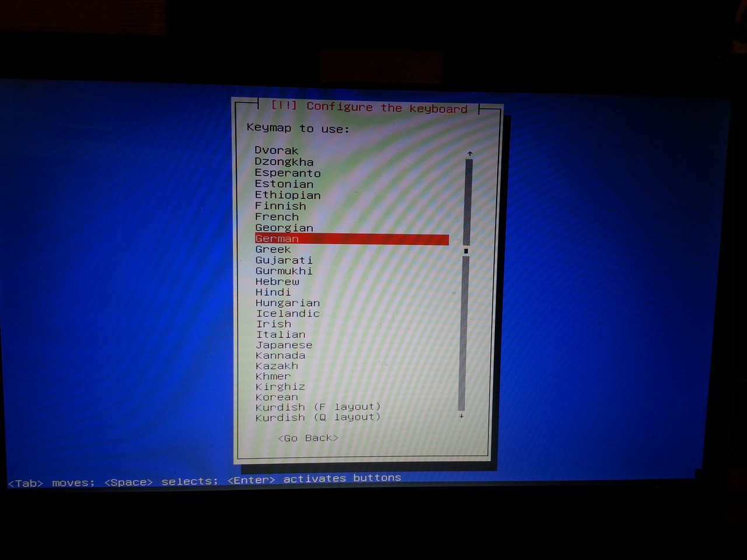Choose the Dzongkha keymap entry
The width and height of the screenshot is (747, 560).
(x=284, y=162)
